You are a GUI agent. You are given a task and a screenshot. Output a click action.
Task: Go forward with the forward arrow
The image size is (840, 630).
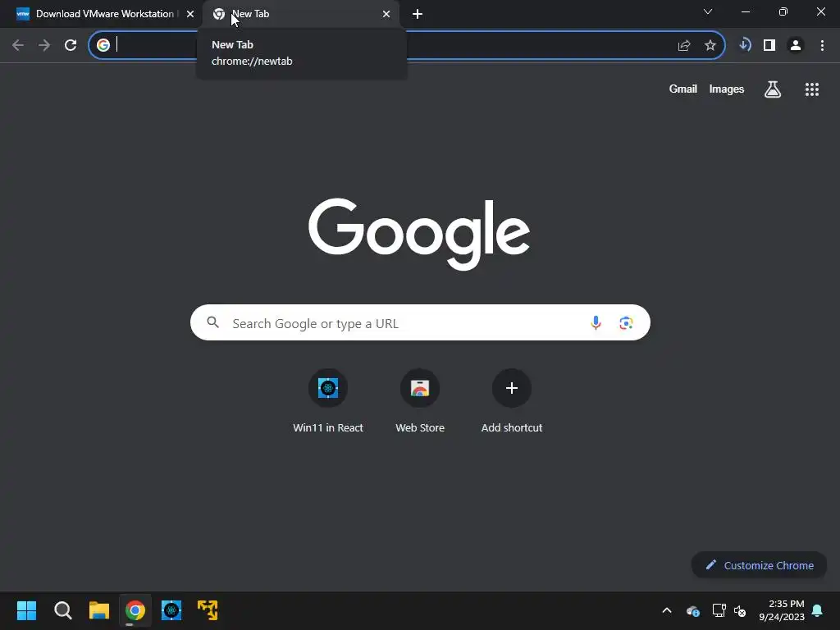(x=44, y=45)
